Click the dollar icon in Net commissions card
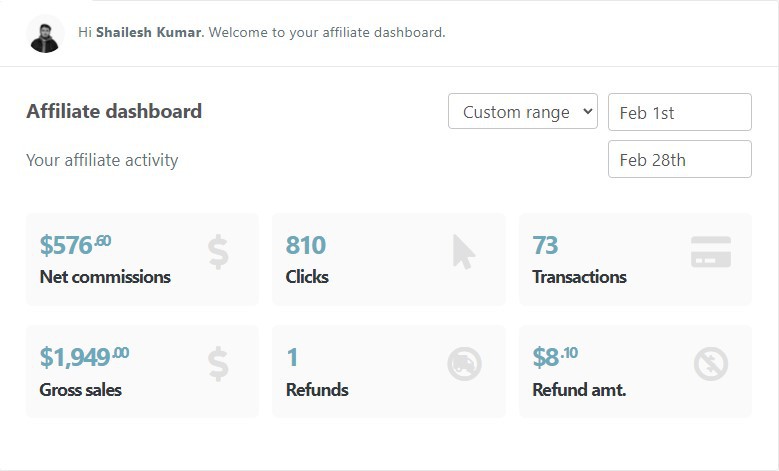Screen dimensions: 779x471 pyautogui.click(x=218, y=252)
